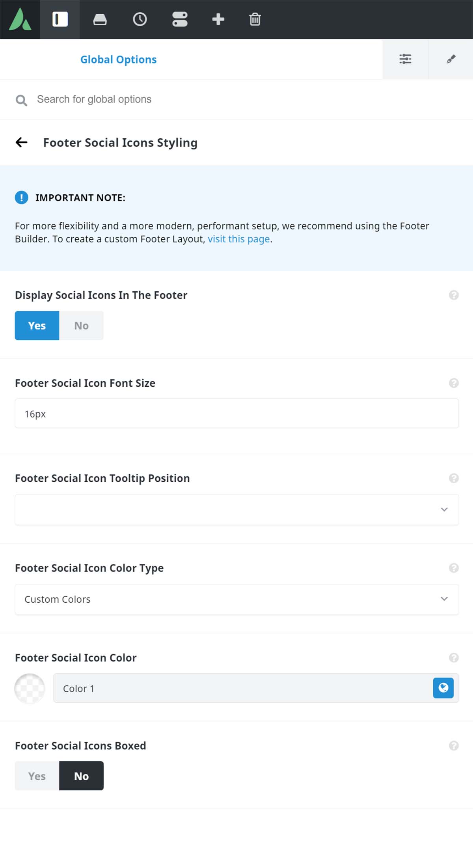Set Display Social Icons to Yes

point(37,326)
